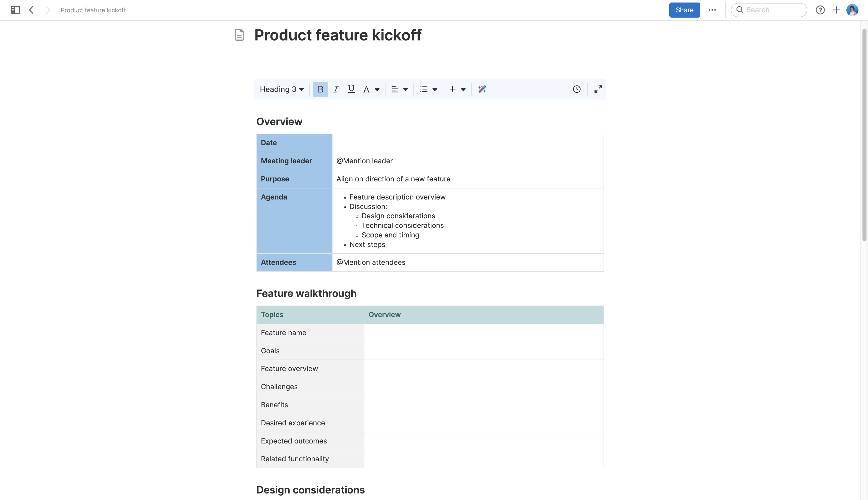868x500 pixels.
Task: Open Help using the question mark icon
Action: click(x=820, y=10)
